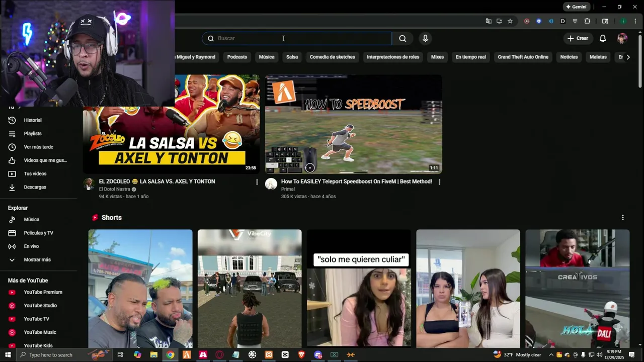The image size is (644, 362).
Task: Open Brave browser from the taskbar
Action: (301, 355)
